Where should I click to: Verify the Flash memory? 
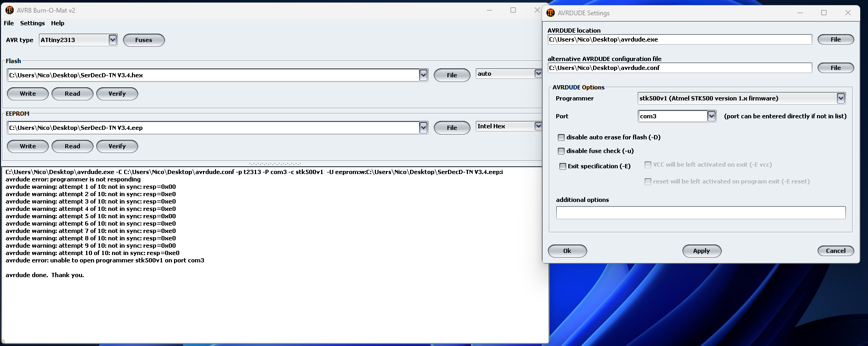point(117,94)
